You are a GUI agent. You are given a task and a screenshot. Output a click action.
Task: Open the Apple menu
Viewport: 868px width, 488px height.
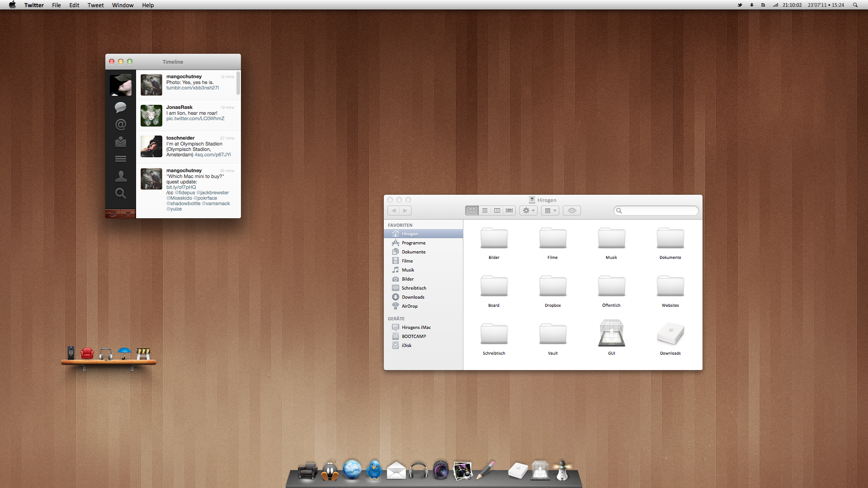12,5
